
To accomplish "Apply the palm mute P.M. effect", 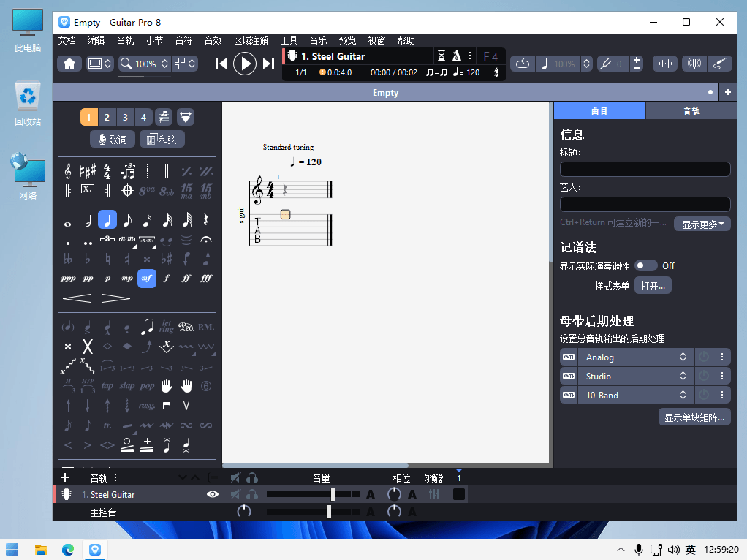I will (x=206, y=327).
